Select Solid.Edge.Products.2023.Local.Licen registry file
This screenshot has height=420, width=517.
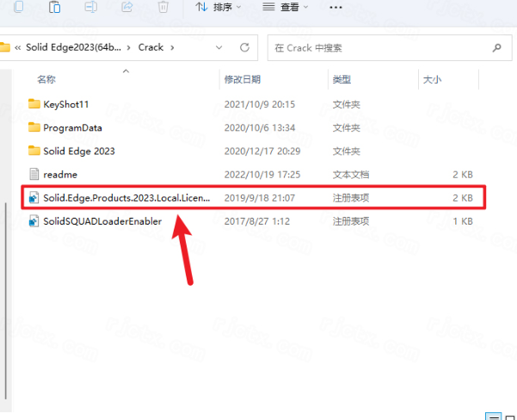(126, 198)
